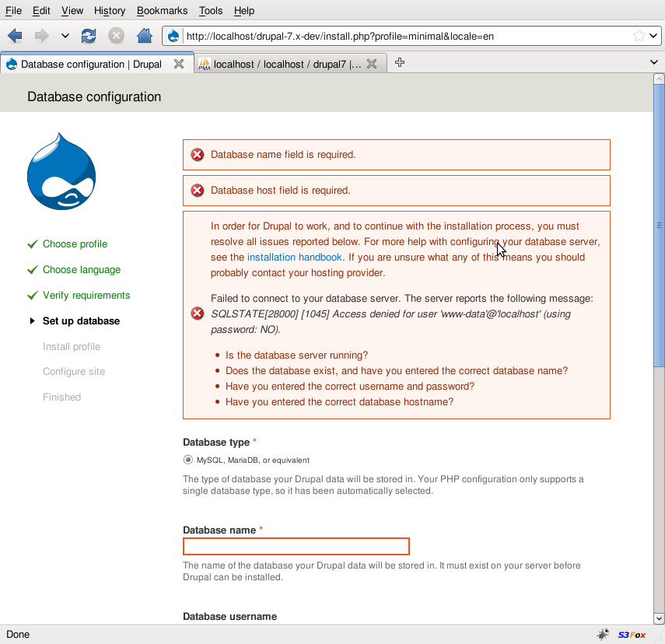
Task: Open the Tools menu
Action: click(211, 11)
